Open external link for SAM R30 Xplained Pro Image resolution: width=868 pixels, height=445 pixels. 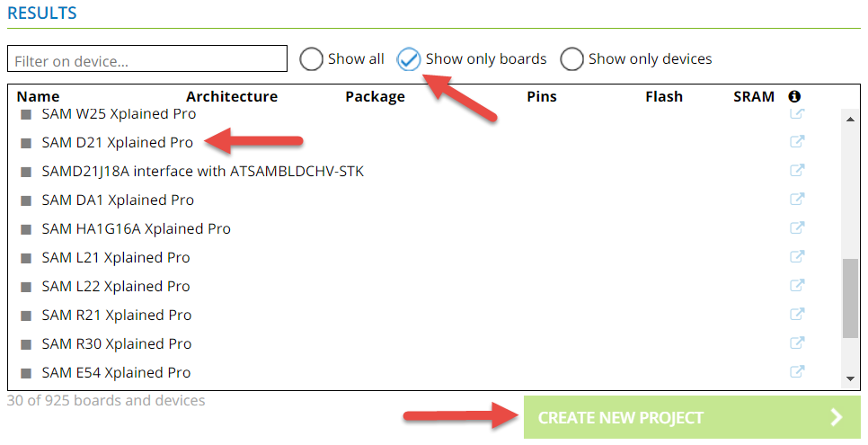point(796,343)
